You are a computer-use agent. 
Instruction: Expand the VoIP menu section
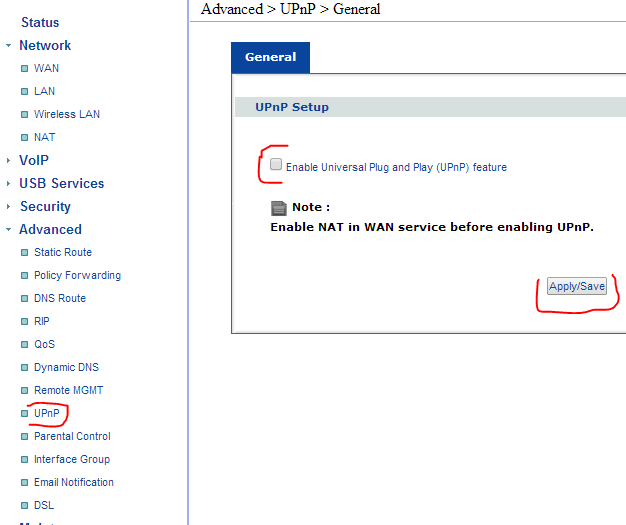click(x=9, y=161)
